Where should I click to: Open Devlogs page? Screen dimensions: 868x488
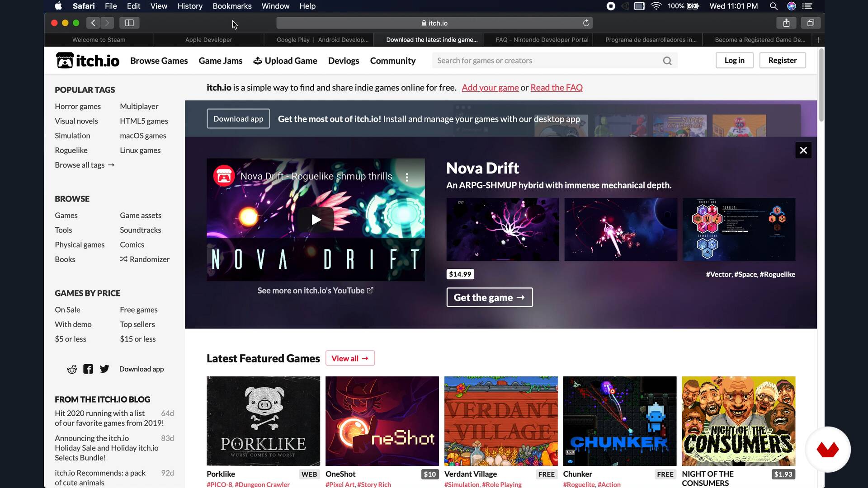point(344,61)
